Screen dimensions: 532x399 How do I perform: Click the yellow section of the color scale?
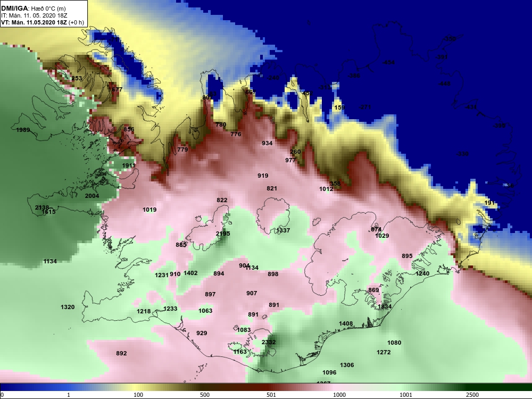tap(136, 387)
